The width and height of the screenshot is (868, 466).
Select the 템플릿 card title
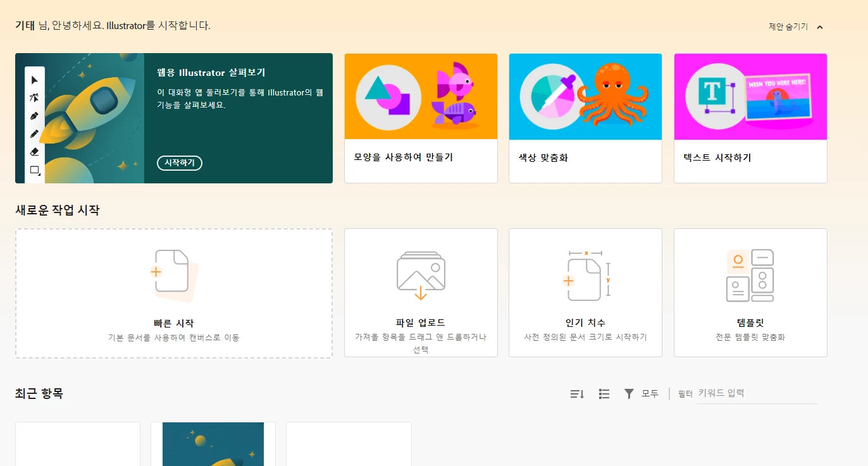[x=750, y=323]
